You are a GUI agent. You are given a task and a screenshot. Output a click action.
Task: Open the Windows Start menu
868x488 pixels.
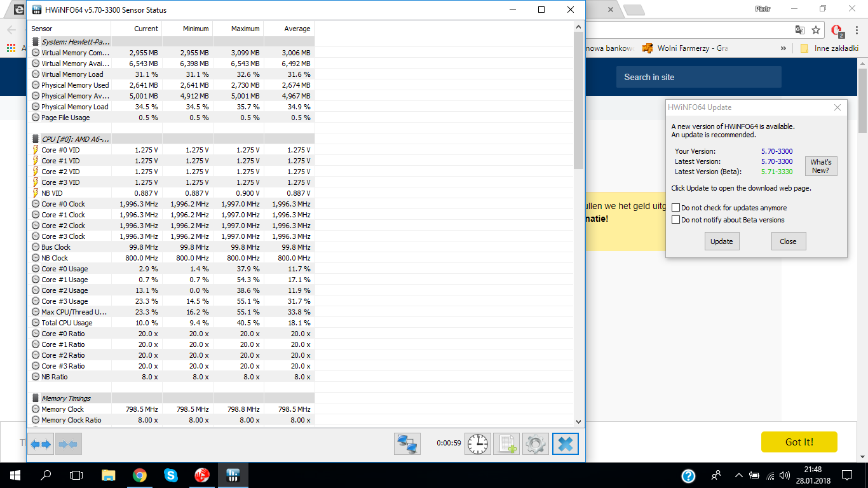(x=15, y=475)
